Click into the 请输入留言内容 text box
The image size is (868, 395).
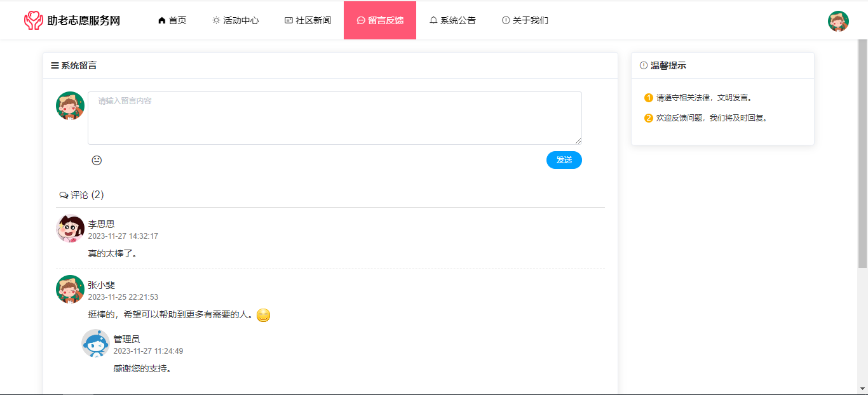[x=335, y=118]
